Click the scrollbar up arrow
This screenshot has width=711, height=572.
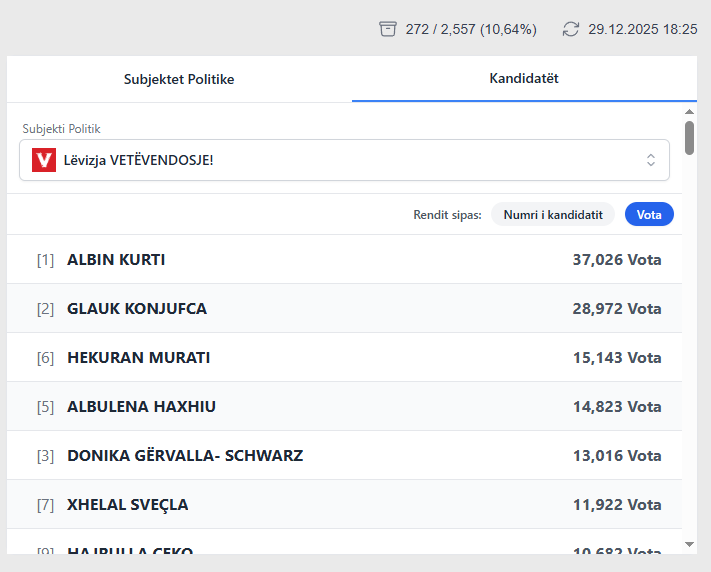coord(689,112)
